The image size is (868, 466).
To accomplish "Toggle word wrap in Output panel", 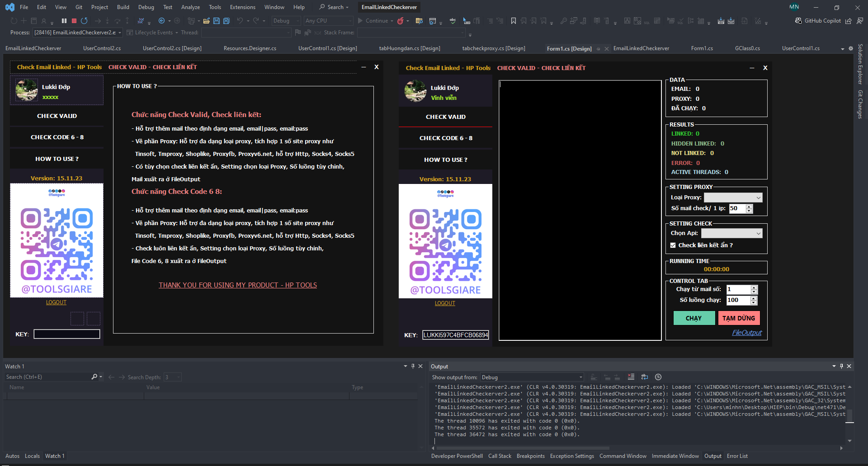I will pos(645,377).
